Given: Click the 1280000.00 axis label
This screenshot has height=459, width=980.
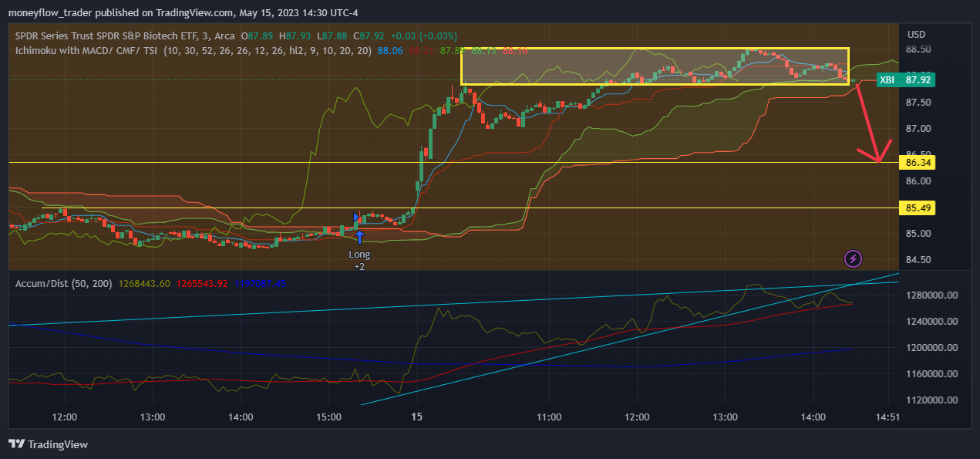Looking at the screenshot, I should tap(931, 295).
